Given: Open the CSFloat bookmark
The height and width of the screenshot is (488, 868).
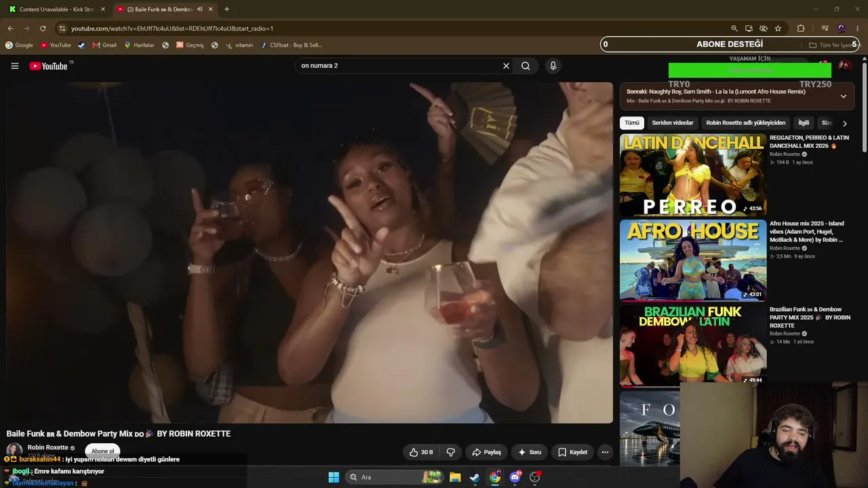Looking at the screenshot, I should click(x=291, y=45).
